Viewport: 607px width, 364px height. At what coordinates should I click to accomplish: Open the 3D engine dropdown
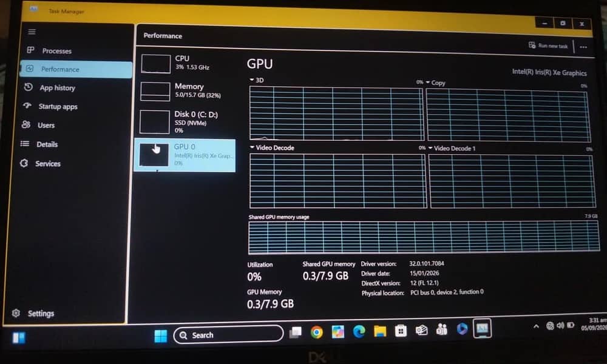(x=256, y=80)
